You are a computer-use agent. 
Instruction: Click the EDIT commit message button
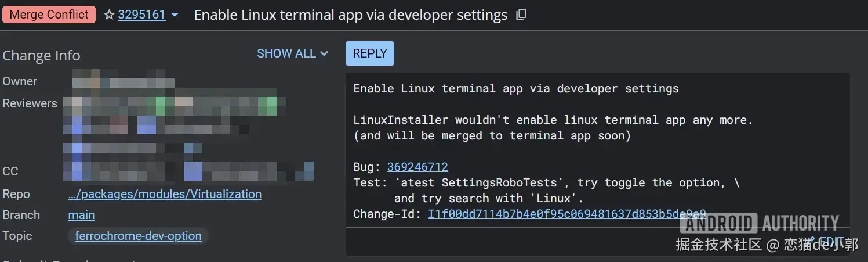(x=830, y=241)
